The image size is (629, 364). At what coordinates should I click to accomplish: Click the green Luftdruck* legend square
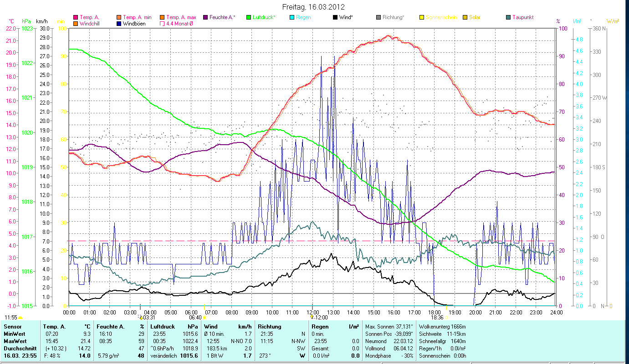(x=249, y=17)
